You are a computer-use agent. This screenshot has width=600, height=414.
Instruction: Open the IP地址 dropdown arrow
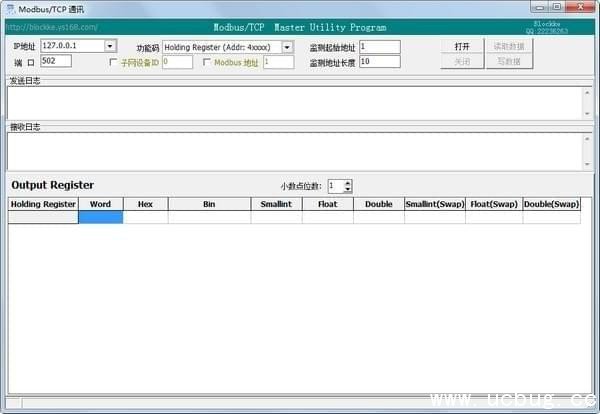(110, 46)
